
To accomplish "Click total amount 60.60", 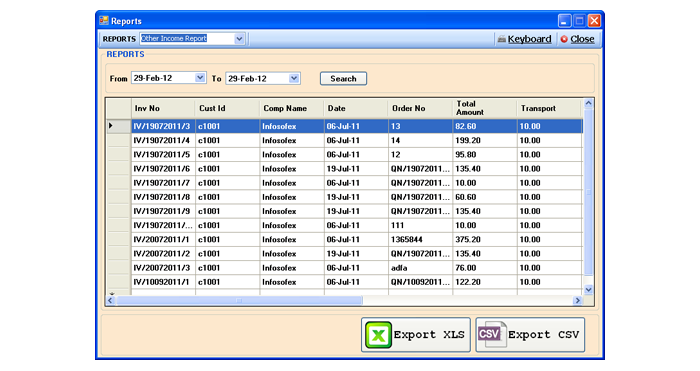I will pos(484,197).
